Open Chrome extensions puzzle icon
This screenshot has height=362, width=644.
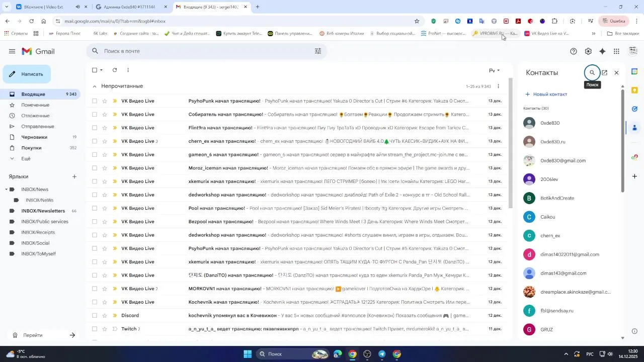pyautogui.click(x=554, y=21)
